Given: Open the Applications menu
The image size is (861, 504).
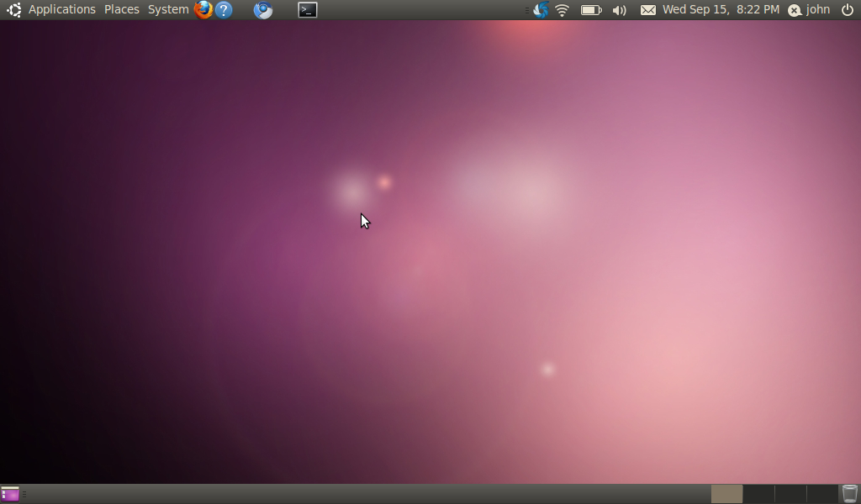Looking at the screenshot, I should 61,10.
